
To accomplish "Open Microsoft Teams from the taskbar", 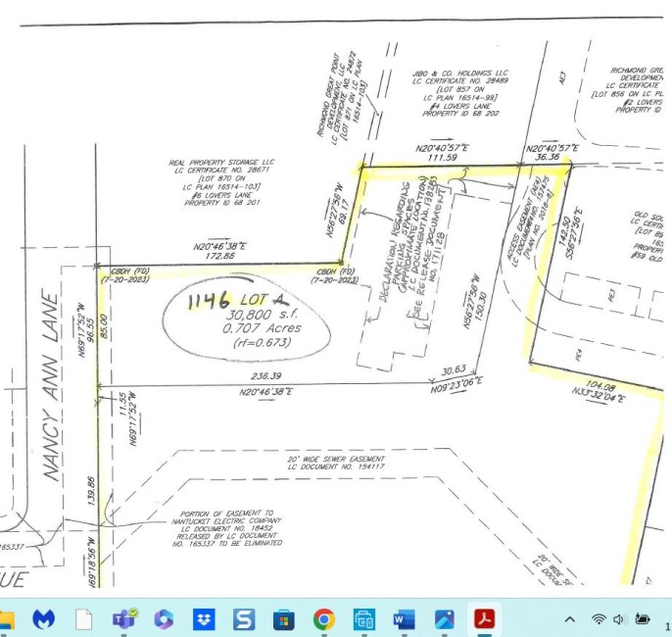I will pyautogui.click(x=123, y=619).
